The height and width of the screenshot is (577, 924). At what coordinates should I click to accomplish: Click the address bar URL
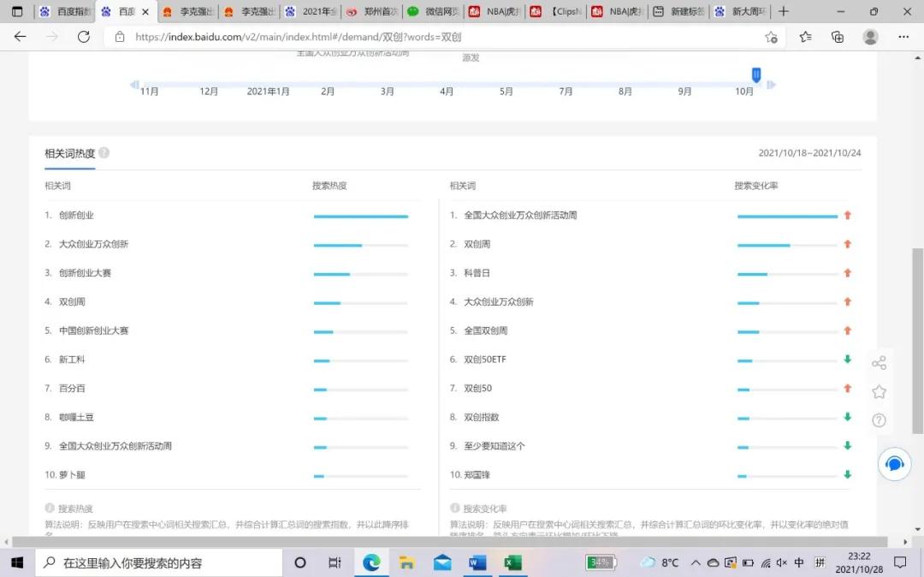299,37
